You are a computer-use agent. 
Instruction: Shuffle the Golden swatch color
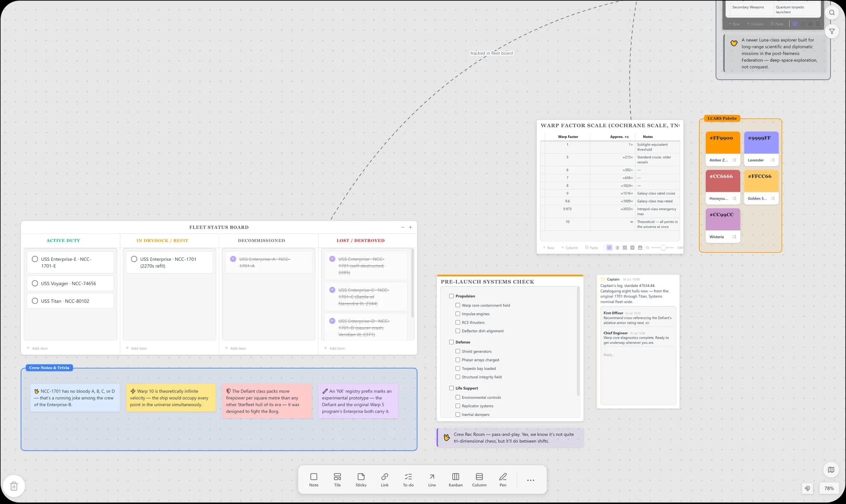pyautogui.click(x=772, y=199)
